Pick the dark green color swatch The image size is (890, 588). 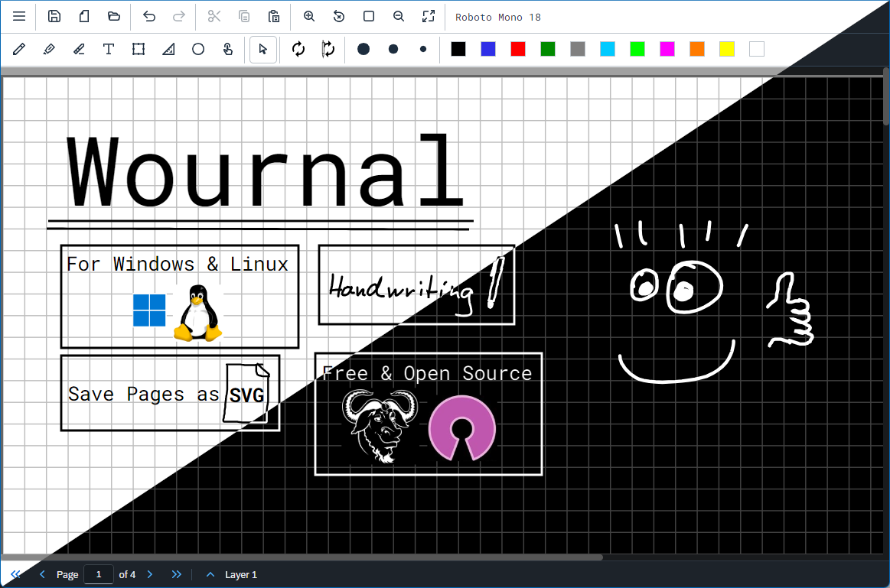click(x=548, y=50)
